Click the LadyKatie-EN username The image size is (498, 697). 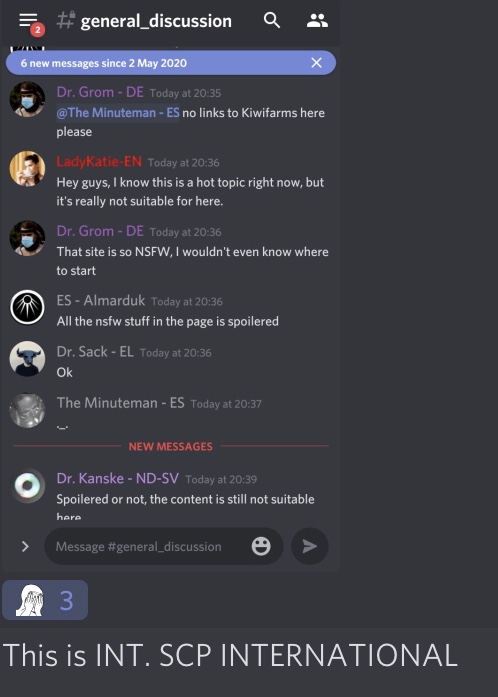tap(99, 161)
